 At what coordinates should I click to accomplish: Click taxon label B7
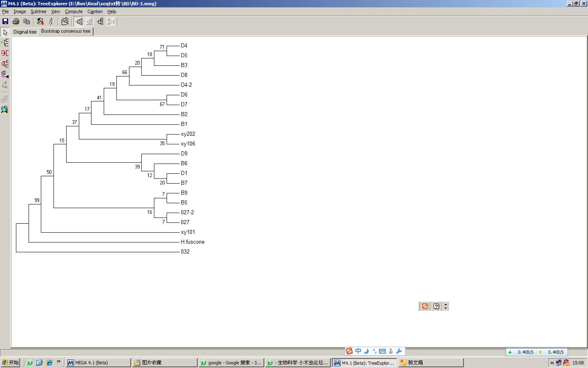tap(184, 183)
